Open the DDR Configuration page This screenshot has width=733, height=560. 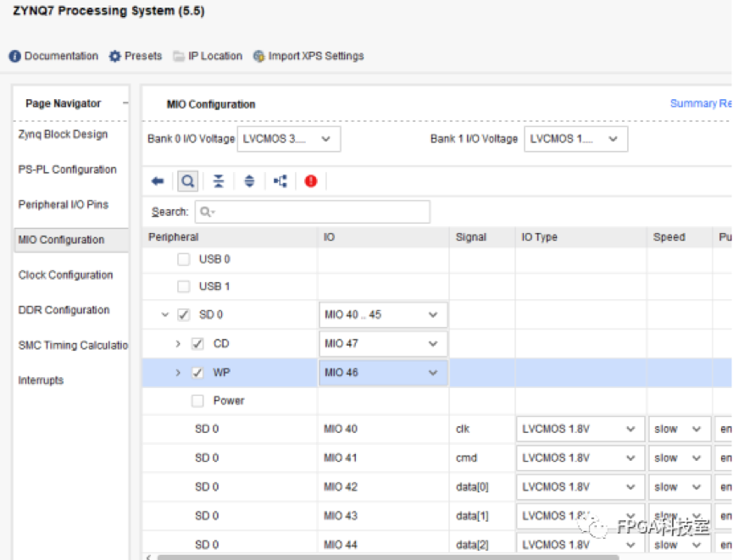click(x=62, y=310)
